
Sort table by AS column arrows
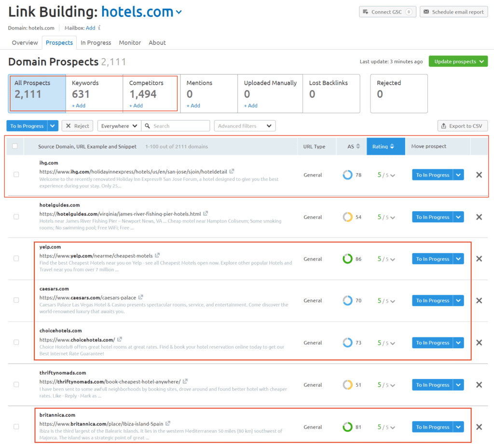click(x=358, y=147)
